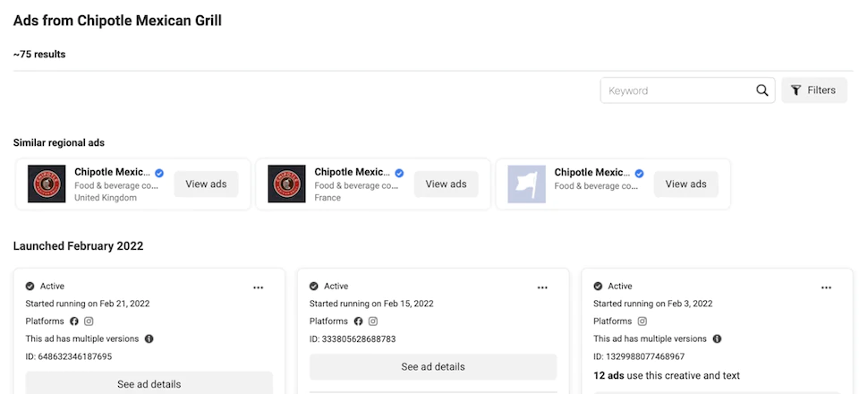This screenshot has width=868, height=394.
Task: Click Facebook platform icon on Feb 21 ad
Action: tap(74, 321)
